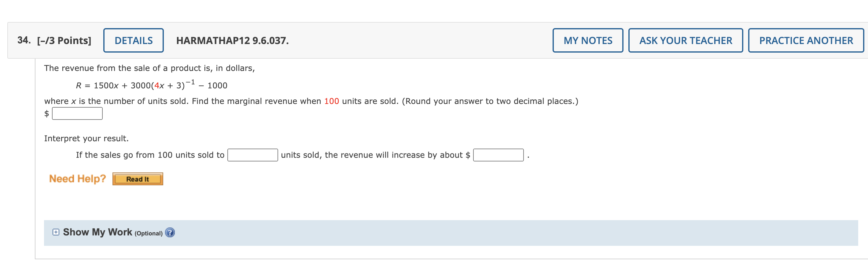Image resolution: width=868 pixels, height=277 pixels.
Task: Click the Interpret your result heading
Action: click(86, 138)
